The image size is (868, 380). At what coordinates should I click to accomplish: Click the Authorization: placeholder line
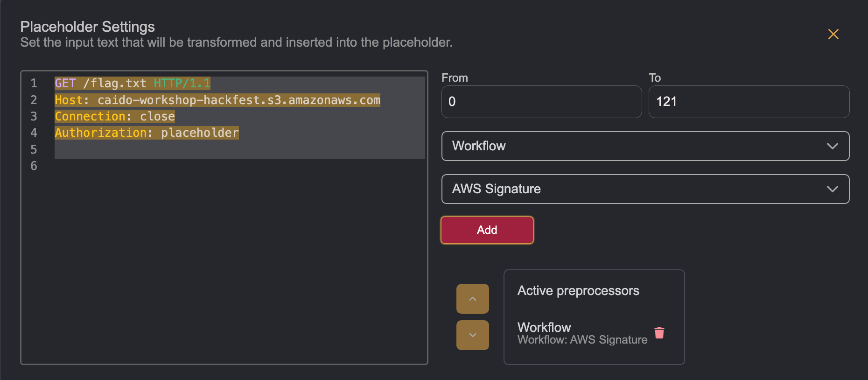pos(147,133)
